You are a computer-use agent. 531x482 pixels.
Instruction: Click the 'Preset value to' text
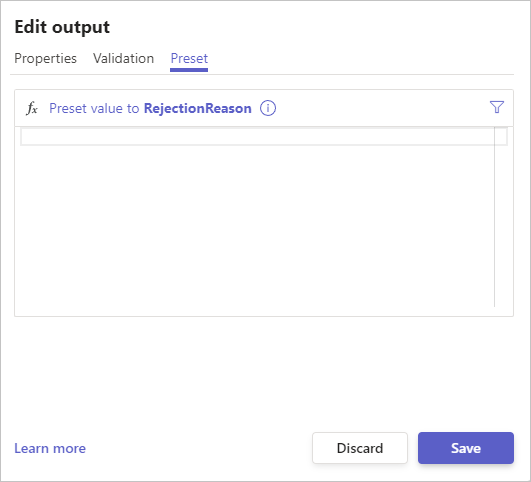pyautogui.click(x=94, y=108)
